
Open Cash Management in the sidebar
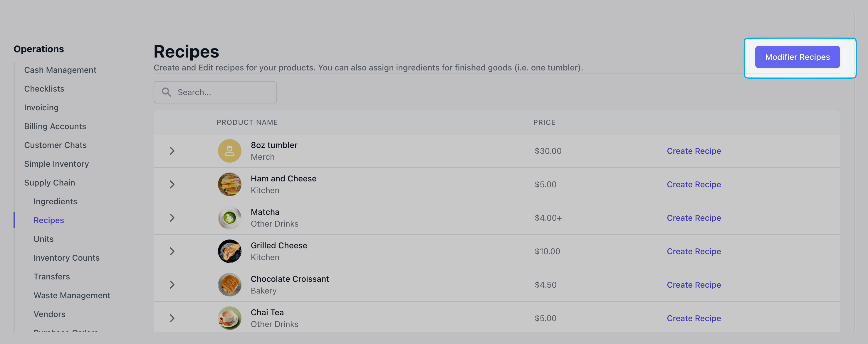coord(60,70)
